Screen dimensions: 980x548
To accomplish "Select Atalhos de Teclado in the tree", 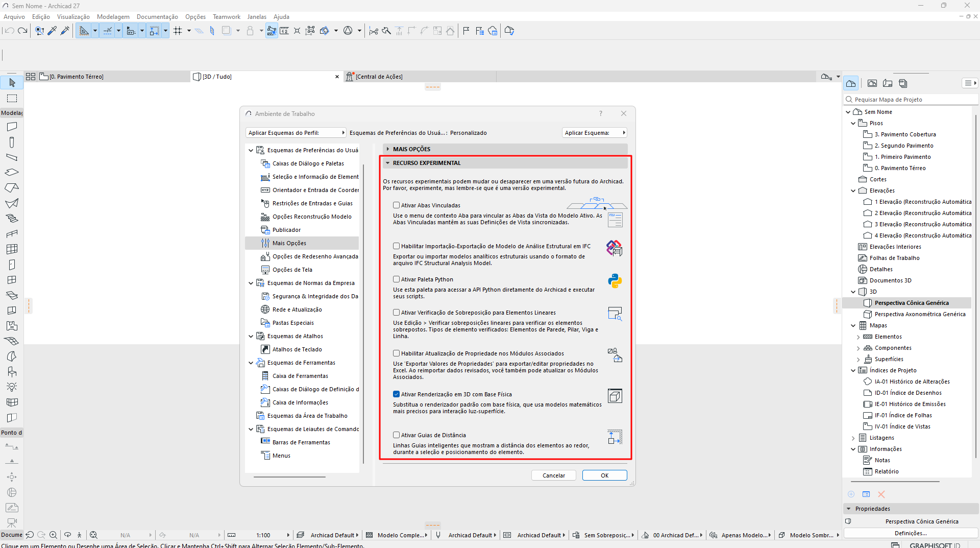I will 297,349.
